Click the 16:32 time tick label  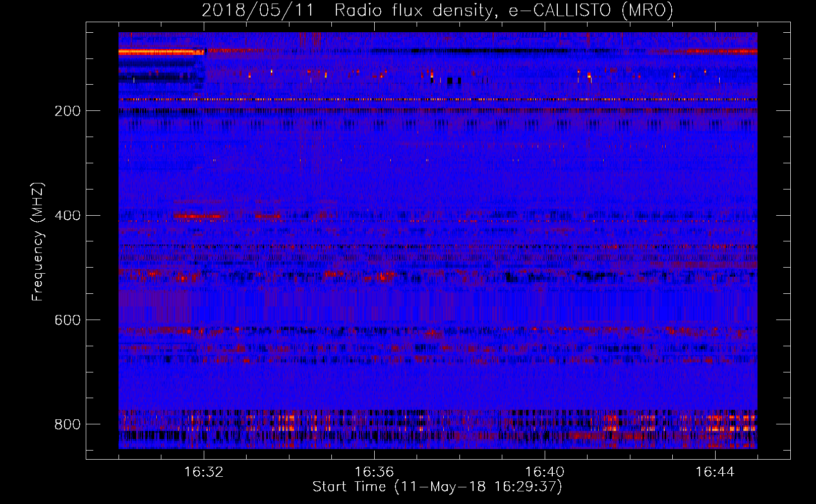[204, 472]
